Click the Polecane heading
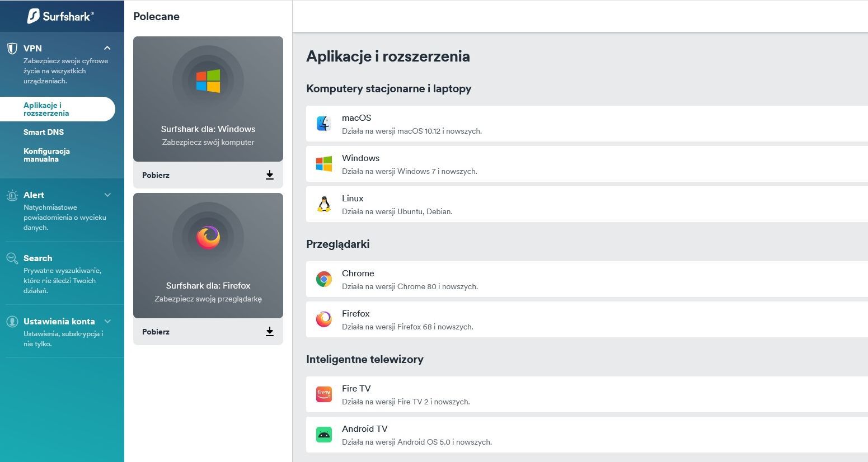Image resolution: width=868 pixels, height=462 pixels. point(156,16)
